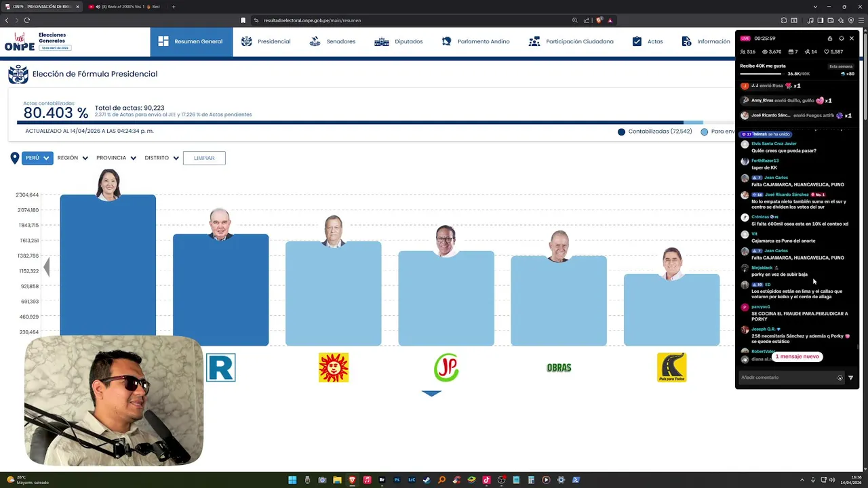This screenshot has height=488, width=868.
Task: Open the Actas clipboard icon
Action: coord(637,41)
